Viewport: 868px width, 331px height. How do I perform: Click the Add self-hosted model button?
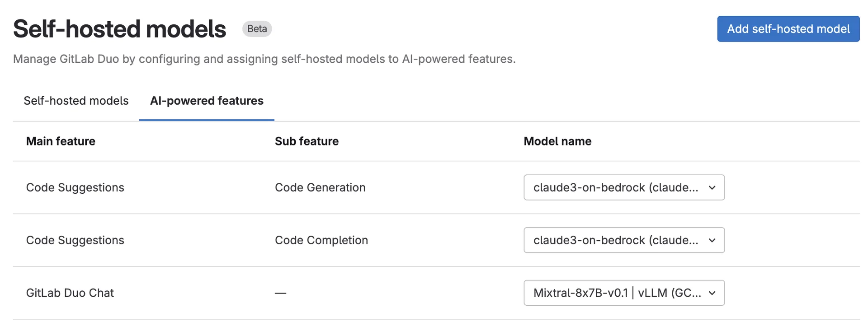point(788,28)
